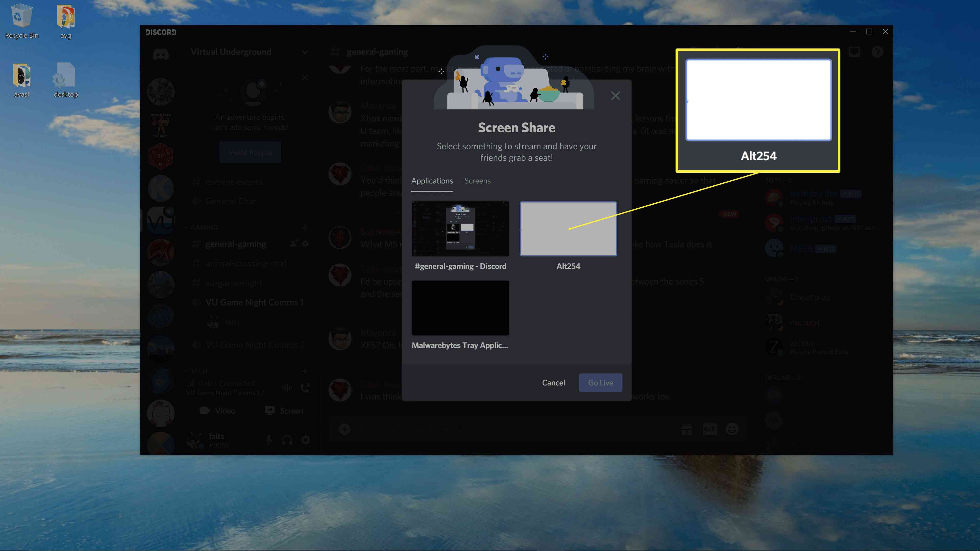Open the Discord home icon
This screenshot has height=551, width=980.
(161, 54)
